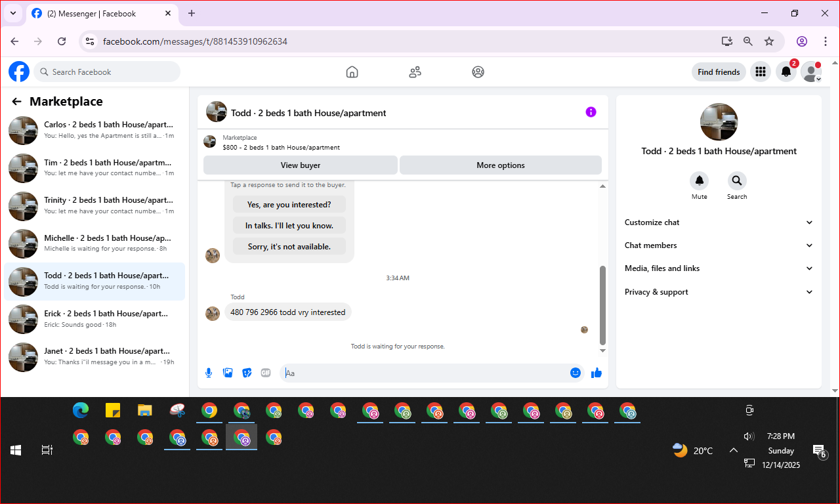Expand the Chat members section

coord(719,245)
